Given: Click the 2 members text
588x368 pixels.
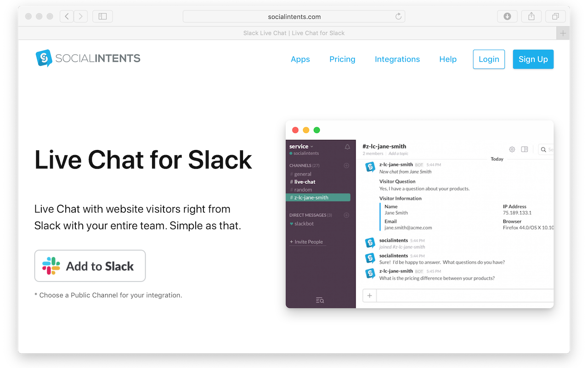Looking at the screenshot, I should [373, 154].
